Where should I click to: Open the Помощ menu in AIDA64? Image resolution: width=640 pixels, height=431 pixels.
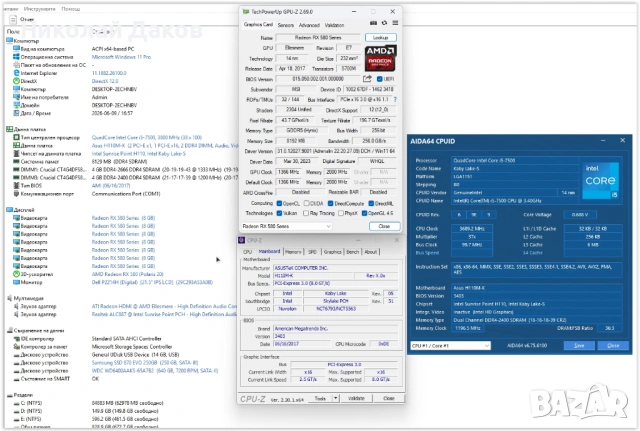71,9
